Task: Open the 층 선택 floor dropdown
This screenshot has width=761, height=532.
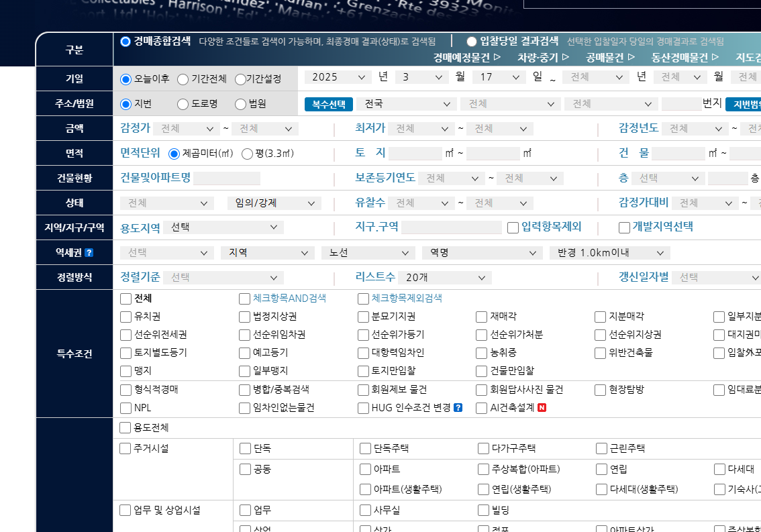Action: 668,178
